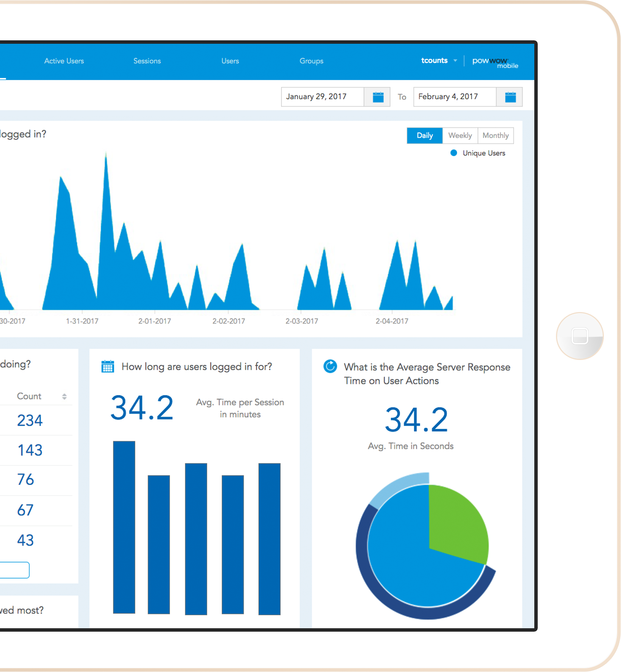Switch chart to Monthly view
621x672 pixels.
point(496,135)
